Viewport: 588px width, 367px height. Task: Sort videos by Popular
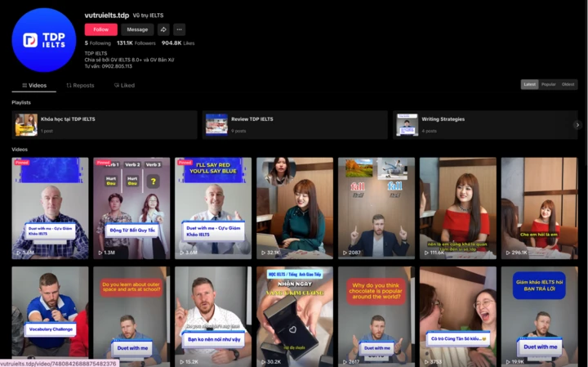tap(548, 84)
